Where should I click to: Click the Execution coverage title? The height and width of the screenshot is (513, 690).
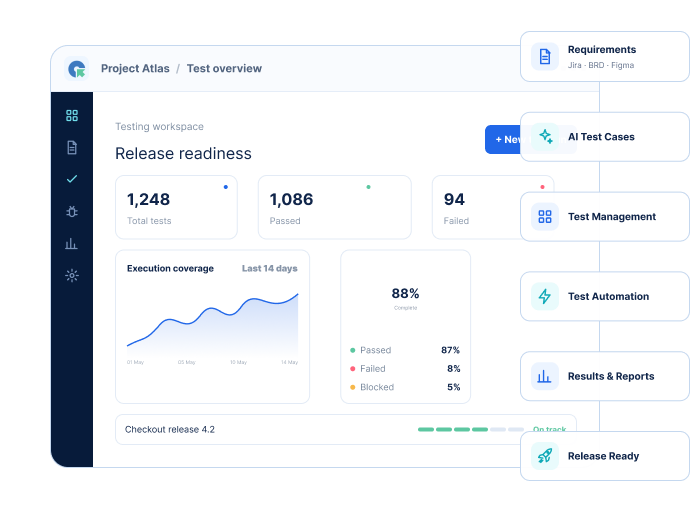[170, 268]
